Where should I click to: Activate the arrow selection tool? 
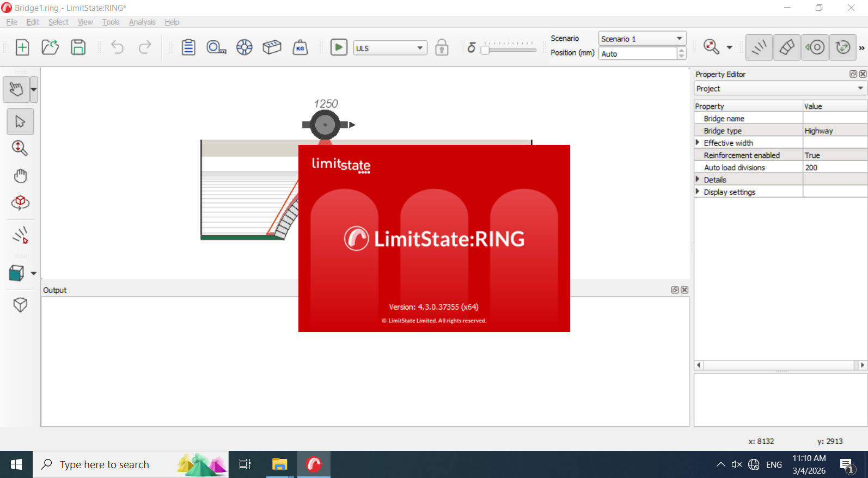[20, 121]
